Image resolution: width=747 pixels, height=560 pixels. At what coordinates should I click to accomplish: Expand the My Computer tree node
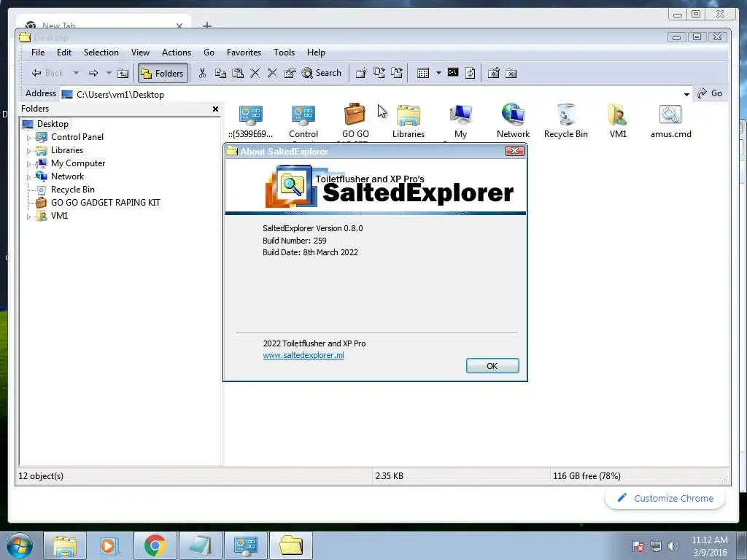click(28, 164)
